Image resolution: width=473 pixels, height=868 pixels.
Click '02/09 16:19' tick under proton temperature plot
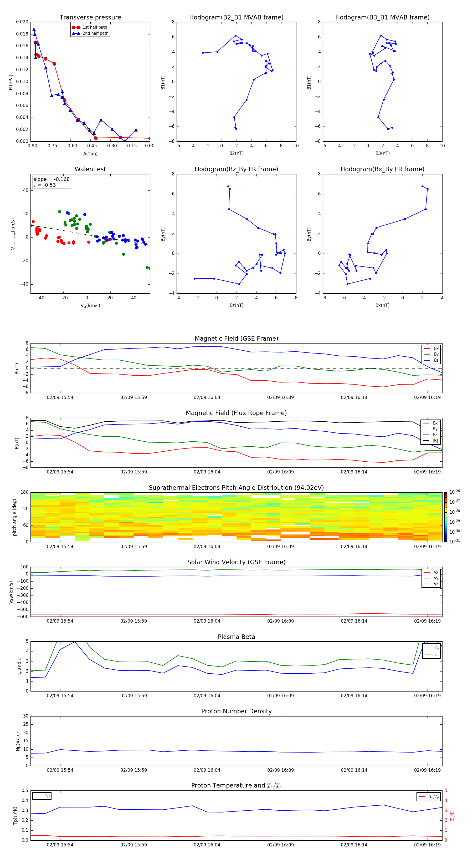(x=427, y=845)
